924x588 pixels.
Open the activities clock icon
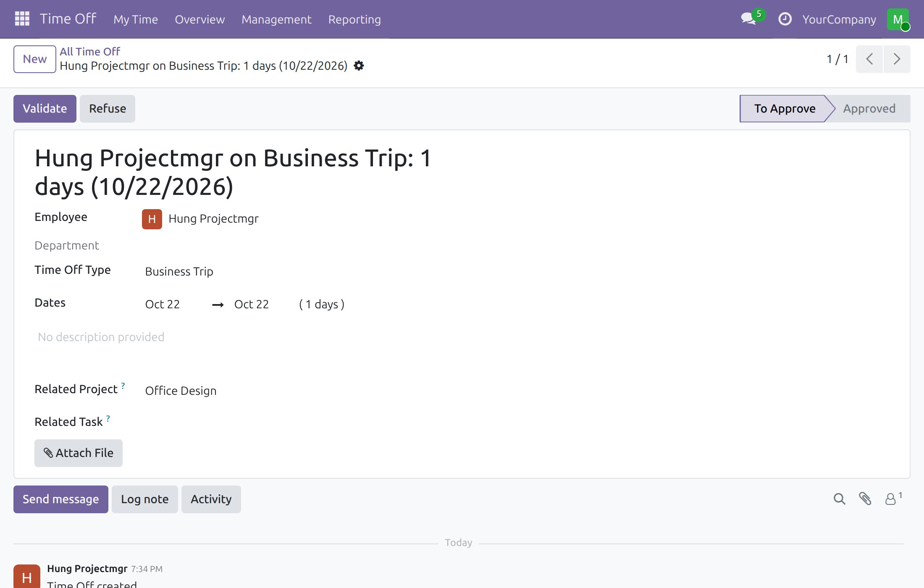tap(785, 19)
